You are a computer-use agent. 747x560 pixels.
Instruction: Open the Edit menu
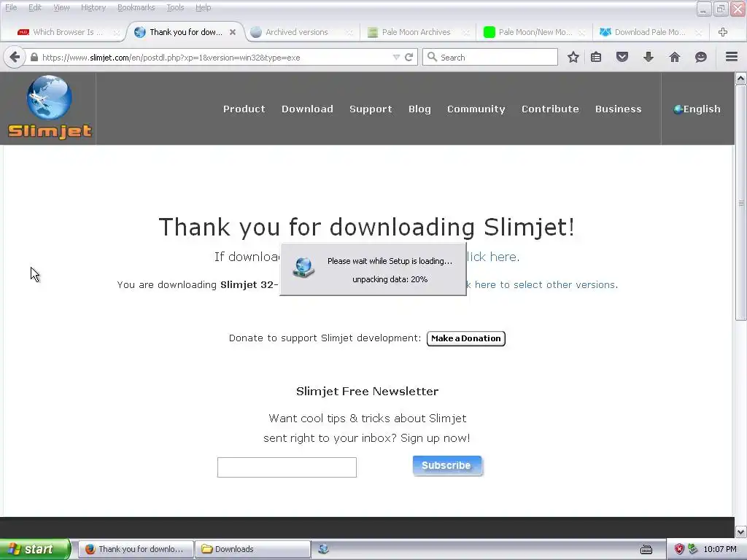pos(35,7)
